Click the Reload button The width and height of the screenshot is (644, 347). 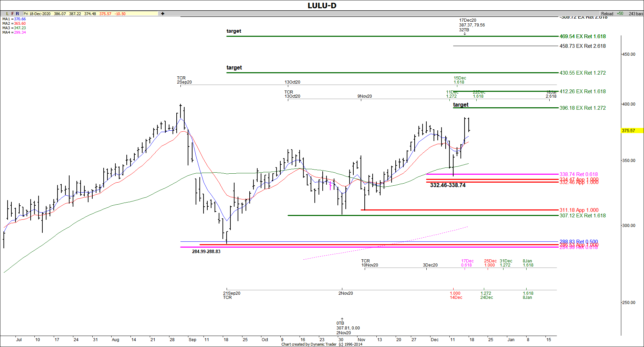pyautogui.click(x=607, y=14)
